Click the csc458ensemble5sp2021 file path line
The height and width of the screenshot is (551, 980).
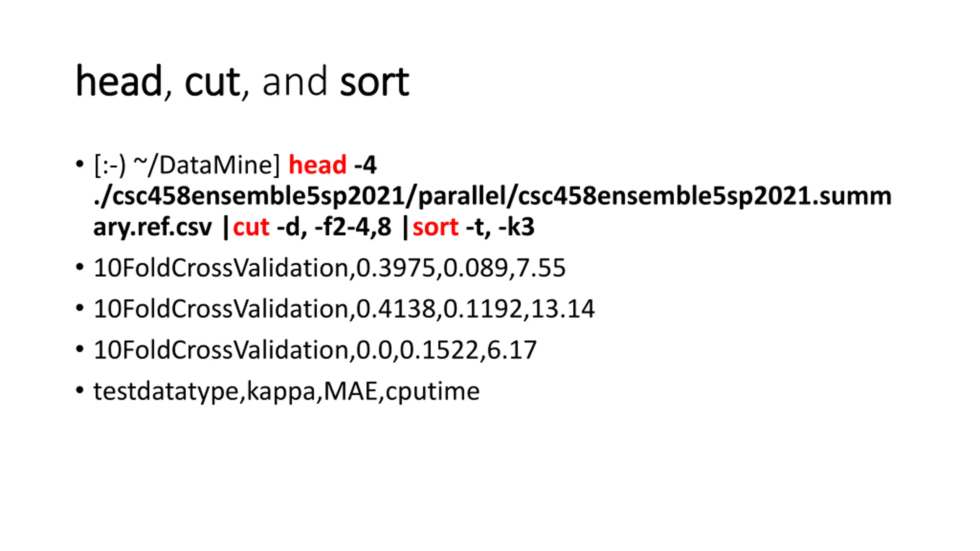click(x=493, y=196)
